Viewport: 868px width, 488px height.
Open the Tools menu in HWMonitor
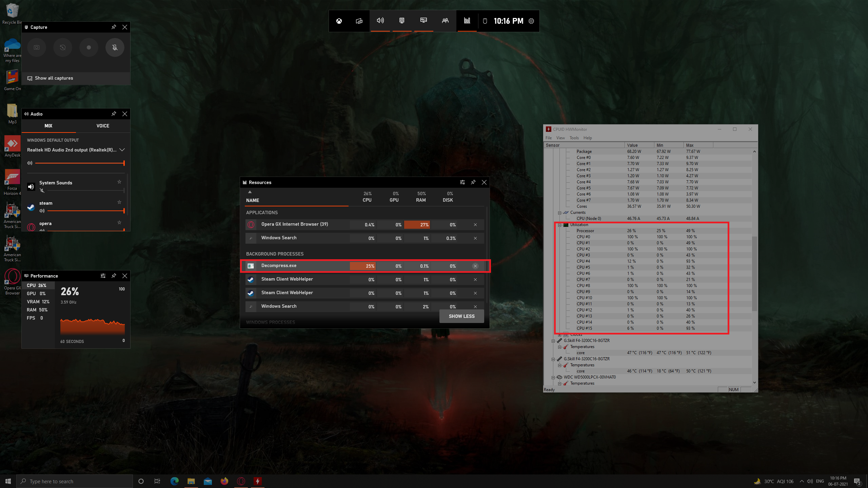click(574, 138)
